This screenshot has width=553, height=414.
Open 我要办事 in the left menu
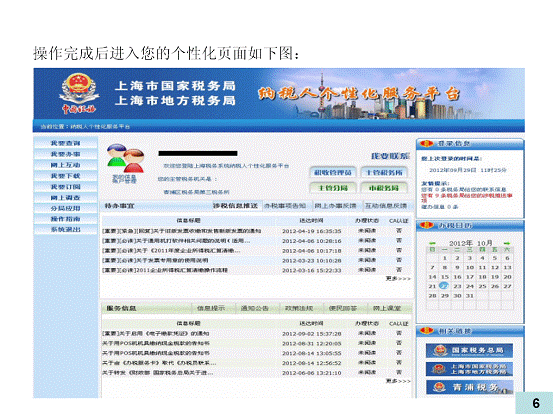coord(66,154)
